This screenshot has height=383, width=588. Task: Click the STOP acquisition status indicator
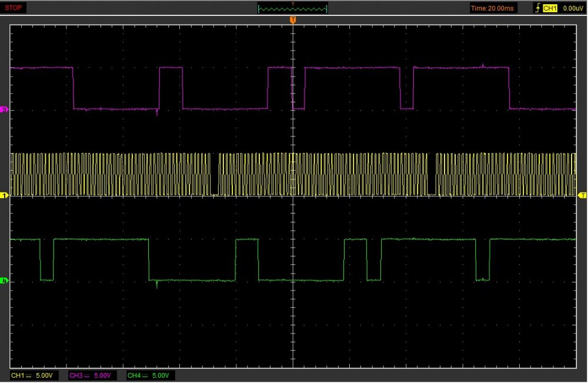(14, 8)
